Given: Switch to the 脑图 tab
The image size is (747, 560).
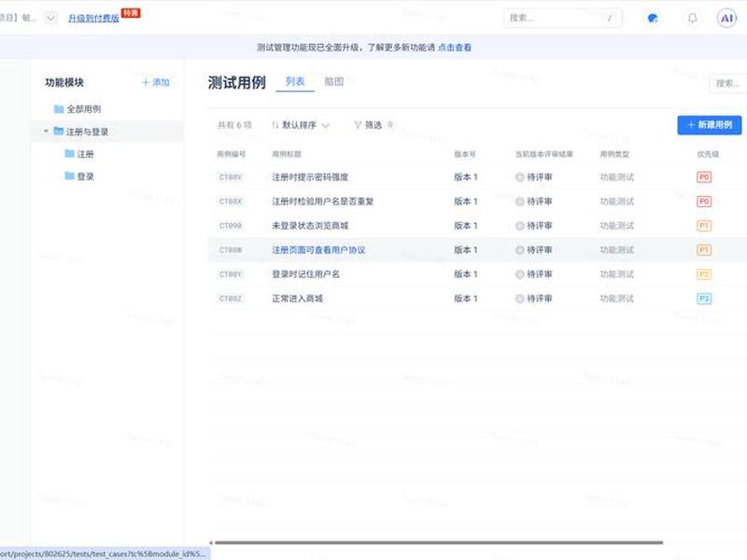Looking at the screenshot, I should coord(334,81).
